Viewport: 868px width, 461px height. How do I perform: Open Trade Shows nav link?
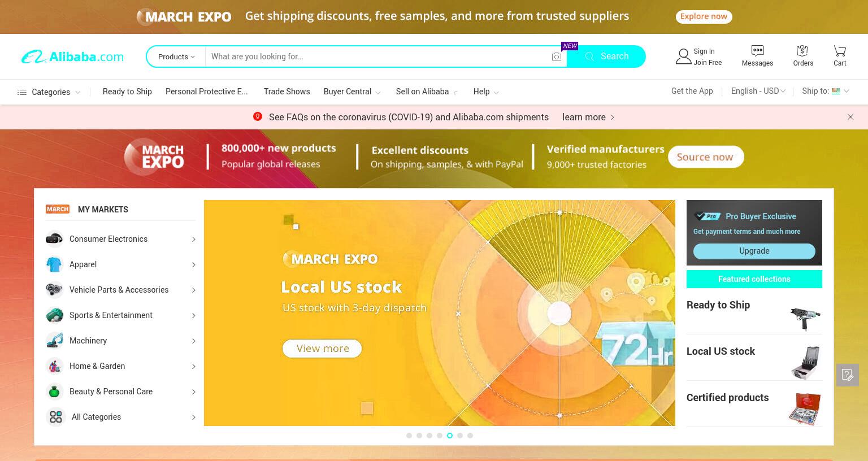click(287, 92)
